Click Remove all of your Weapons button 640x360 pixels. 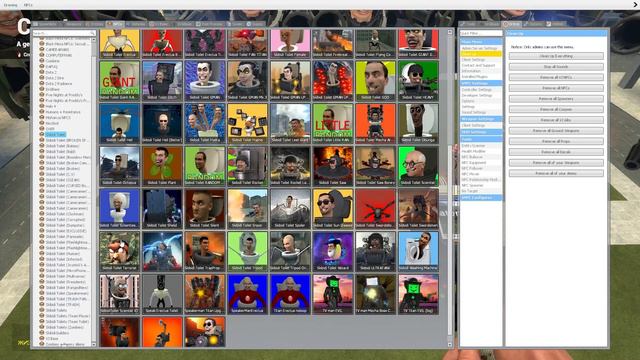556,162
